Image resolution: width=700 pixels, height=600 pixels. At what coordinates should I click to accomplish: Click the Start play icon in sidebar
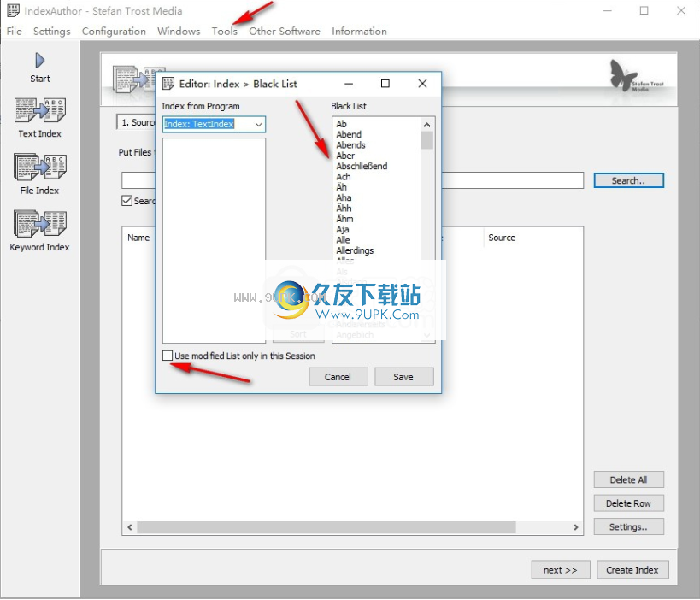[x=39, y=61]
